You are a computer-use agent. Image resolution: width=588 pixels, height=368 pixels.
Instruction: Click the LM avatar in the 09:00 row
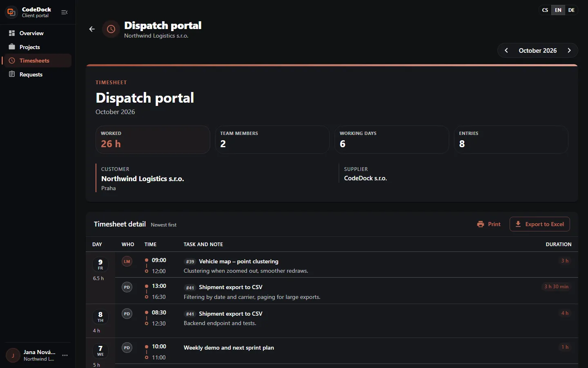pos(127,261)
